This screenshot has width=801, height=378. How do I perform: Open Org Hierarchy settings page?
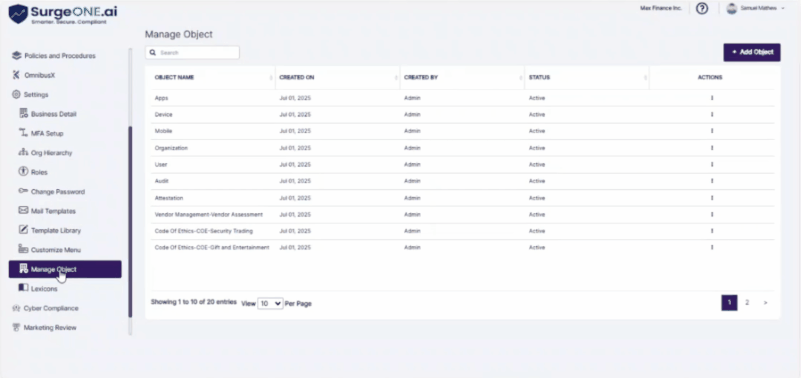point(51,153)
